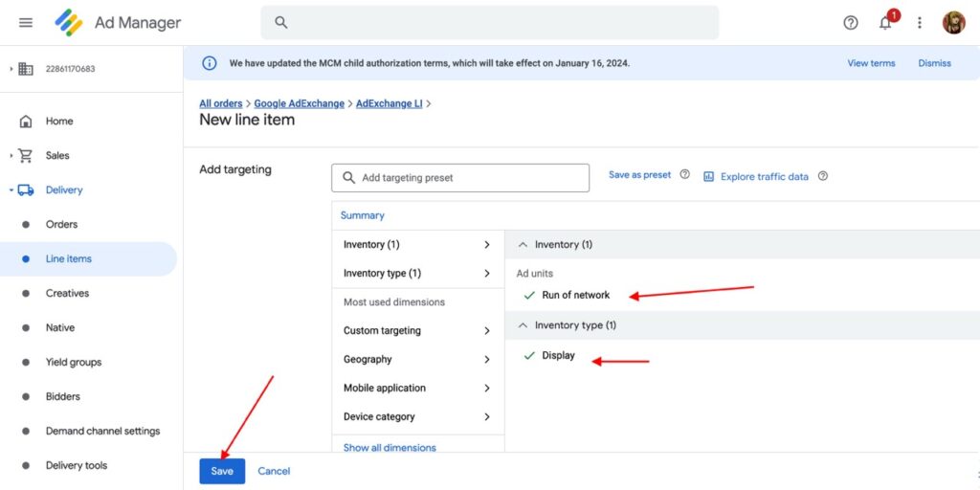Click the user profile avatar

[x=953, y=23]
